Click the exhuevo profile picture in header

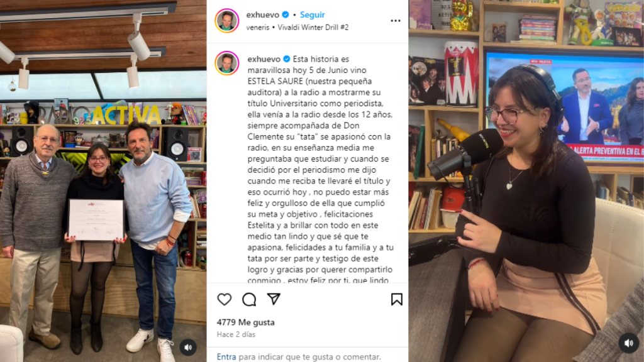(x=226, y=21)
